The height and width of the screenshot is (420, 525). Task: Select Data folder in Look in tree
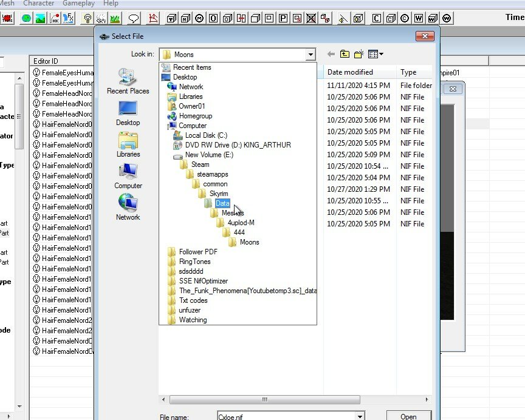click(222, 203)
